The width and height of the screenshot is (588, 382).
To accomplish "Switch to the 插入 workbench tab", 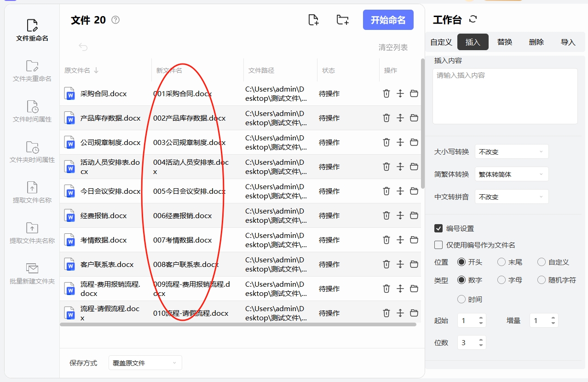I will point(473,42).
